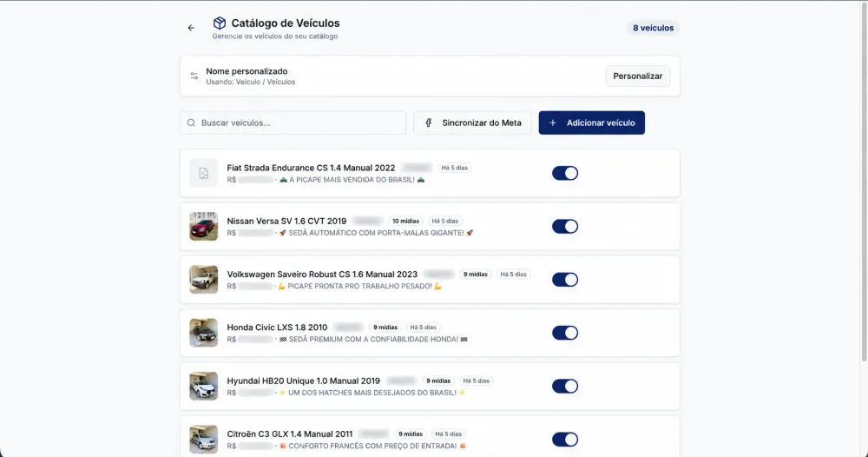The height and width of the screenshot is (457, 868).
Task: Click the Nome personalizado label
Action: tap(247, 71)
